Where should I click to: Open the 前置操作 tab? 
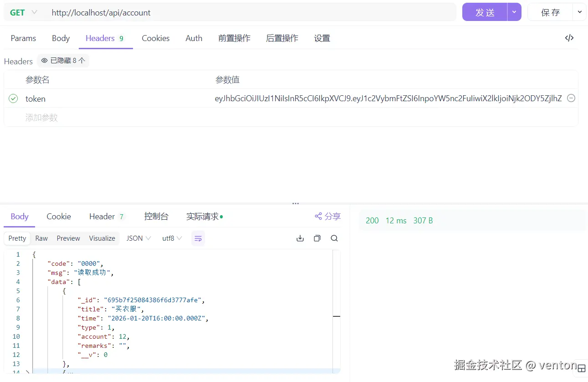pyautogui.click(x=234, y=38)
